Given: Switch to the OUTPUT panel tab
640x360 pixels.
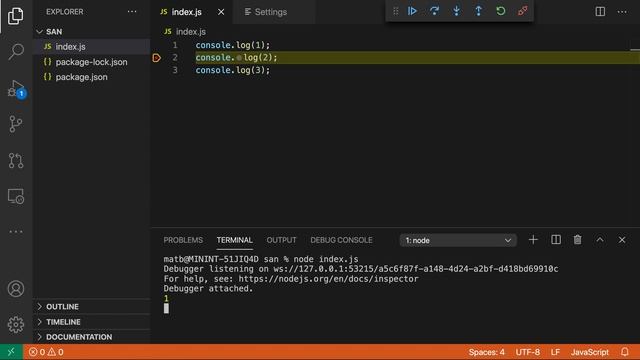Looking at the screenshot, I should pos(281,240).
